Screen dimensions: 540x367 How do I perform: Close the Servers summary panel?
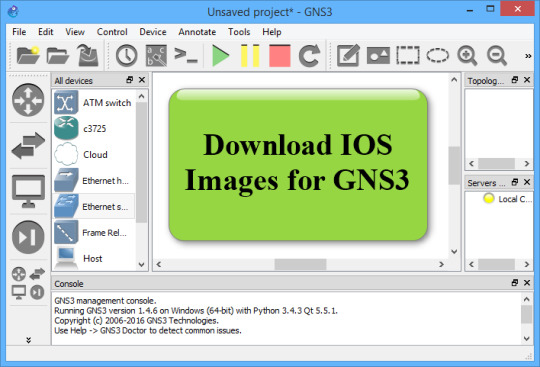point(527,182)
